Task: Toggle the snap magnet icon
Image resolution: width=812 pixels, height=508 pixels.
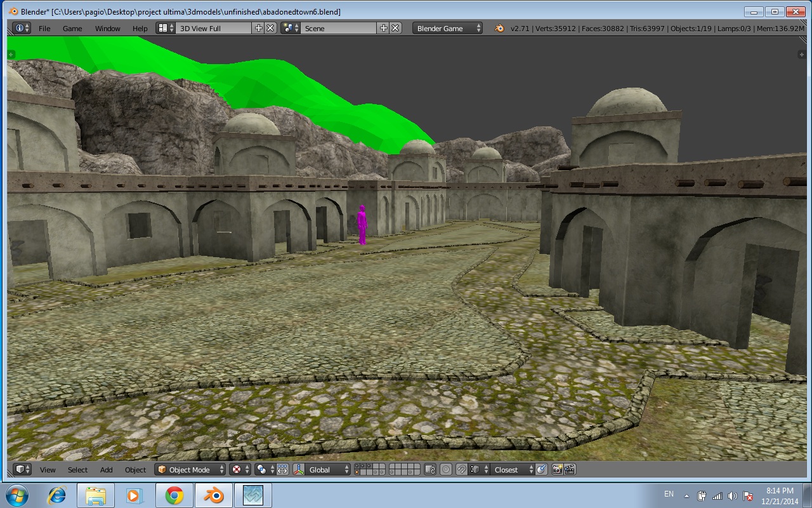Action: point(462,469)
